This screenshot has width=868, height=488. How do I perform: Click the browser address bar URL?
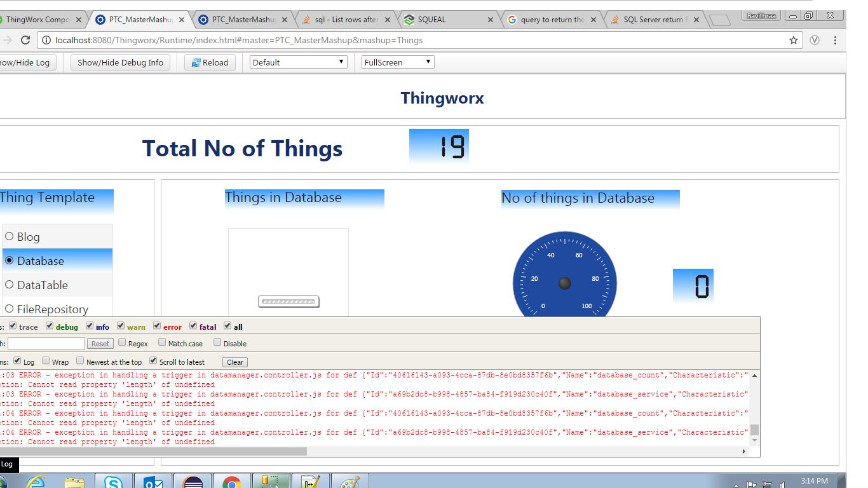(x=239, y=40)
